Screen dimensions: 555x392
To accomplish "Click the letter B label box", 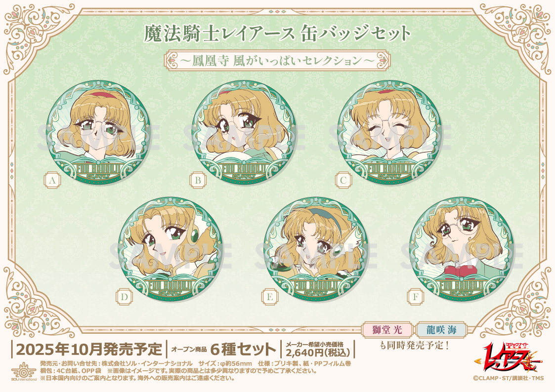I will [x=198, y=181].
